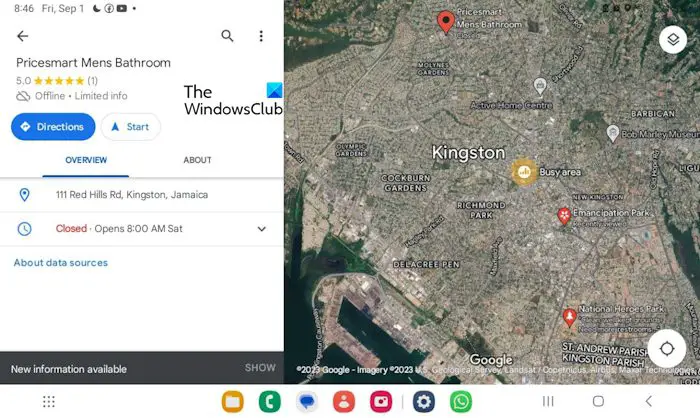Open the three-dot overflow menu
The height and width of the screenshot is (418, 700).
coord(261,36)
